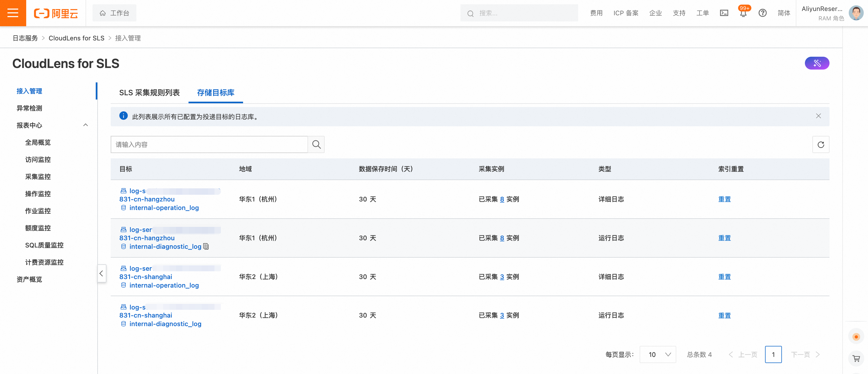Click the 数据保存时间（天）column header

pyautogui.click(x=386, y=169)
